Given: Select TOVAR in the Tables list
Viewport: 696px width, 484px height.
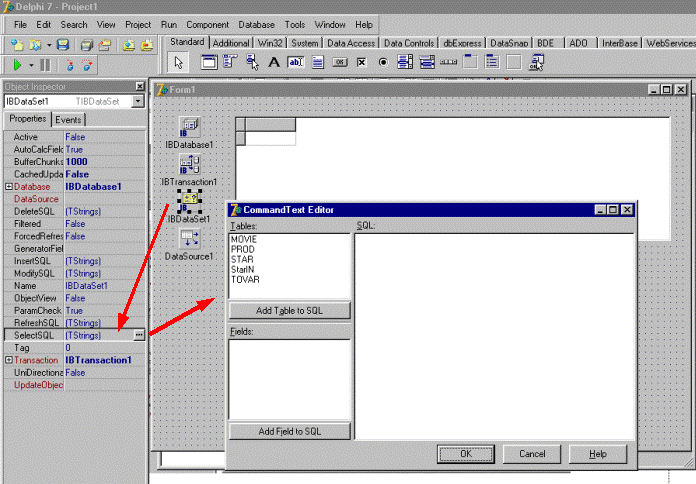Looking at the screenshot, I should (x=245, y=280).
